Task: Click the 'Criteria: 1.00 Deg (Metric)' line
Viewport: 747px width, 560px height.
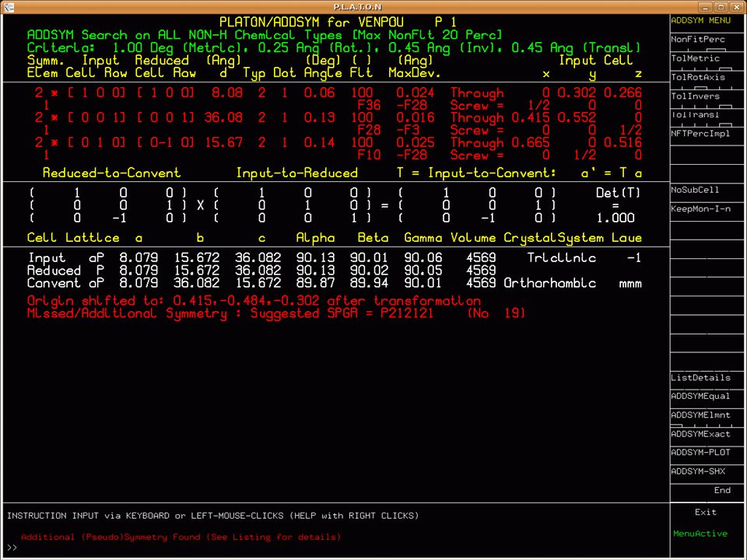Action: (x=334, y=47)
